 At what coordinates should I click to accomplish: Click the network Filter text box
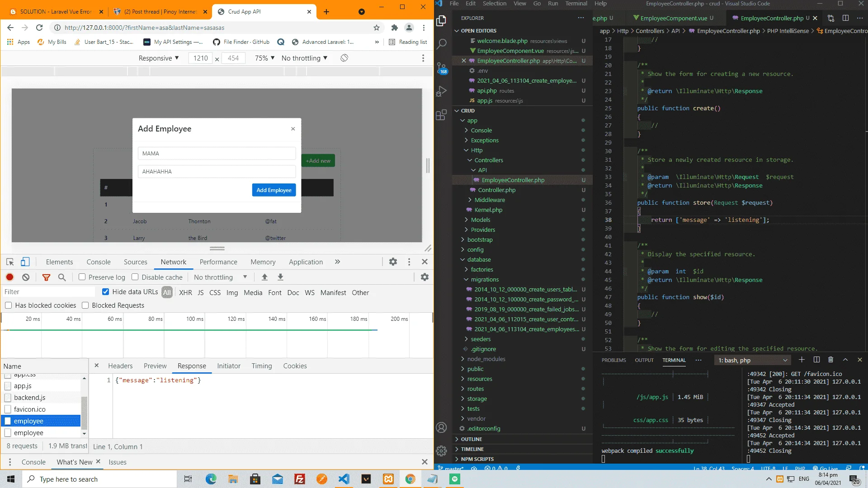(48, 292)
